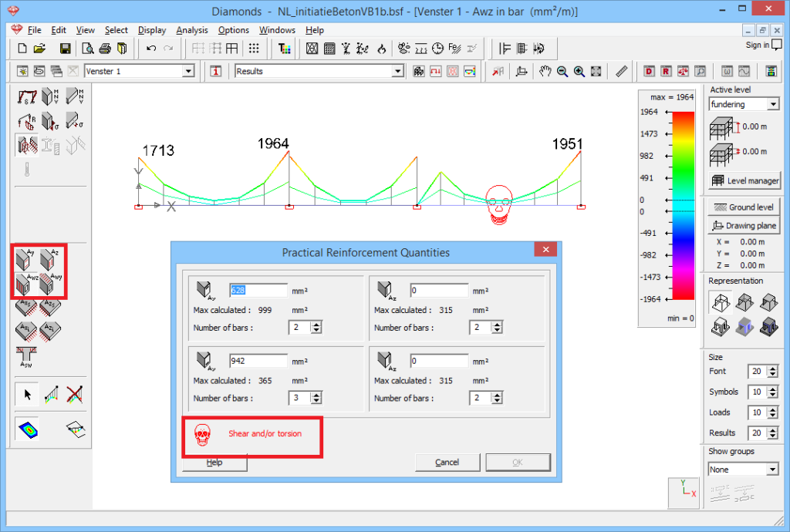Viewport: 790px width, 532px height.
Task: Adjust Loads size stepper
Action: click(773, 412)
